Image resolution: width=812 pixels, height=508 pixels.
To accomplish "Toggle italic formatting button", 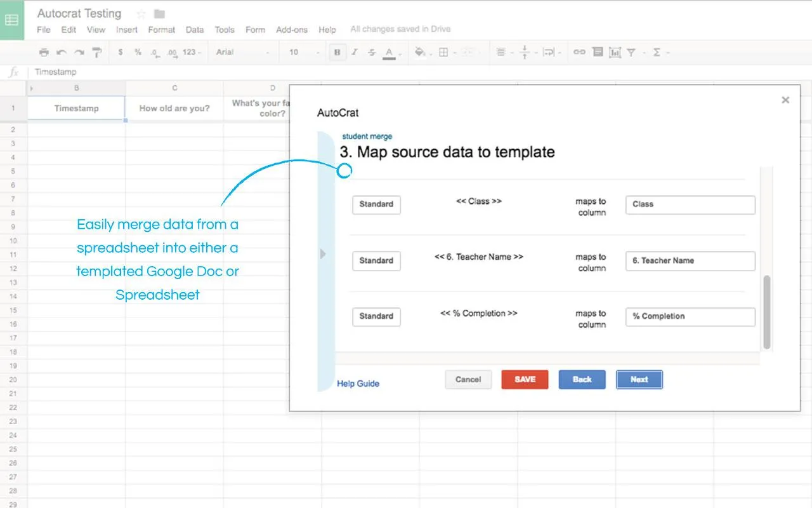I will pyautogui.click(x=355, y=52).
